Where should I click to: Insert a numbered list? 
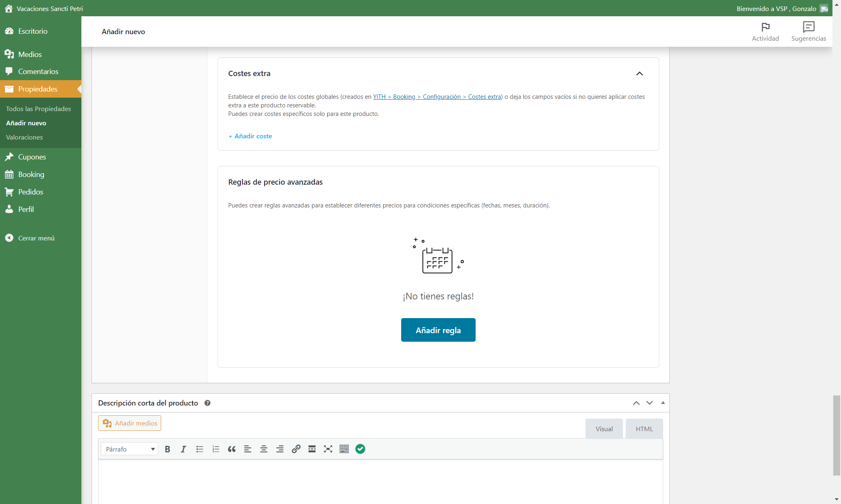[x=216, y=449]
